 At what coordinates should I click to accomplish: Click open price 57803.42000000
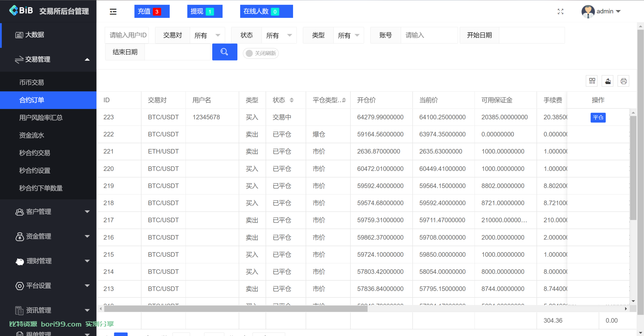coord(380,272)
